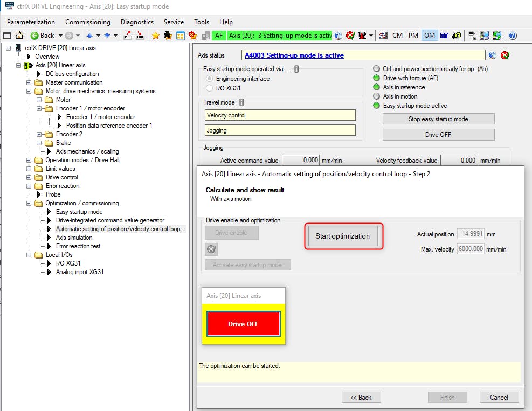Open the oscilloscope graph icon
Screen dimensions: 532x411
point(383,35)
